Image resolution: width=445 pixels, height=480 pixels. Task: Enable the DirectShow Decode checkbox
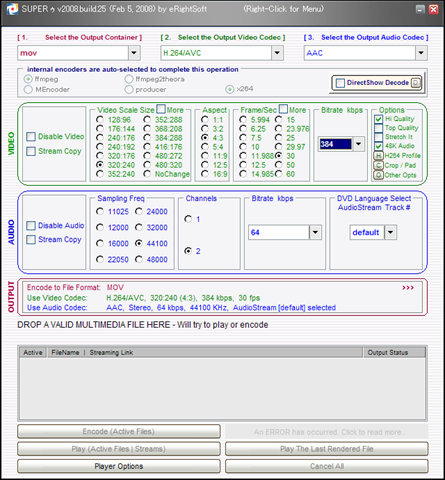[340, 83]
